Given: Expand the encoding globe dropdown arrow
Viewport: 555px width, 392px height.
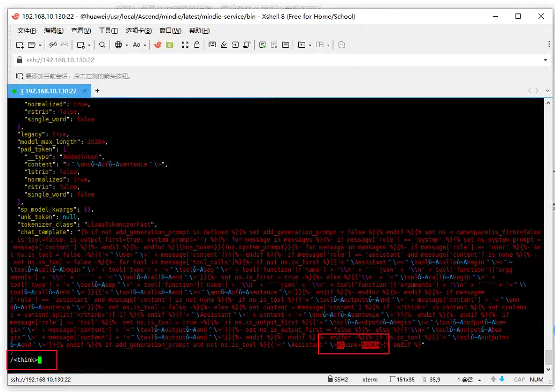Looking at the screenshot, I should 127,45.
